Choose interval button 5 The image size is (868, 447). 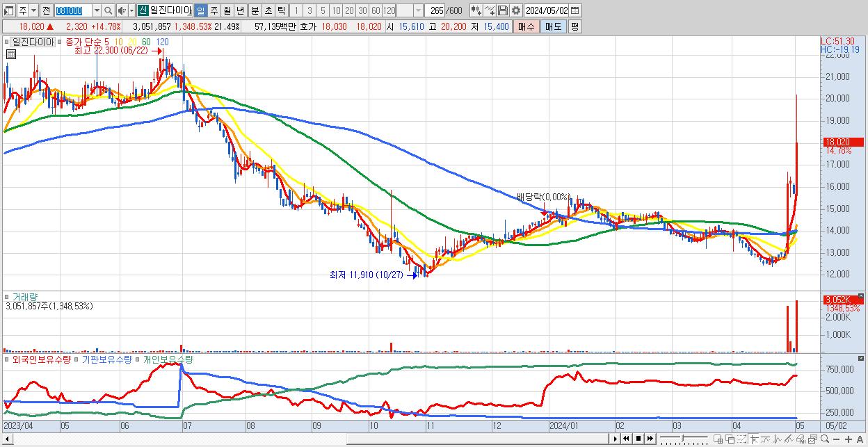pyautogui.click(x=323, y=10)
